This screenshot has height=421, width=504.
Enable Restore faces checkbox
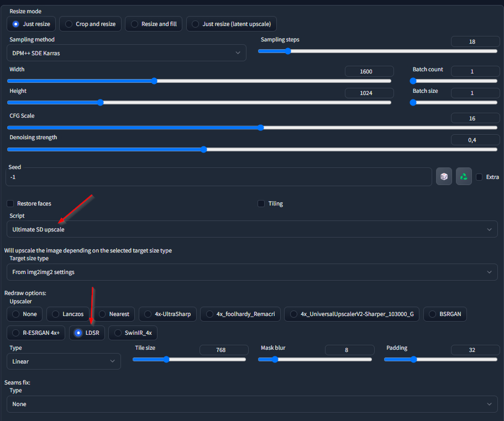[x=11, y=203]
